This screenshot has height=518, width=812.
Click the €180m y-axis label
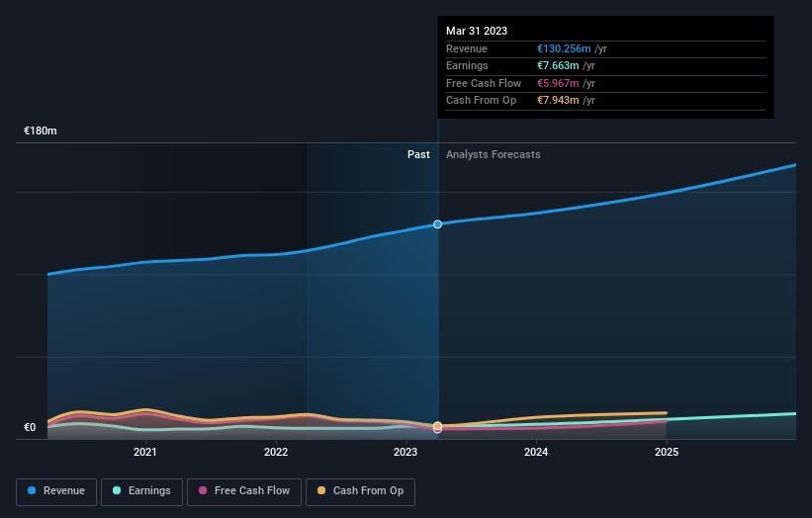(x=41, y=130)
